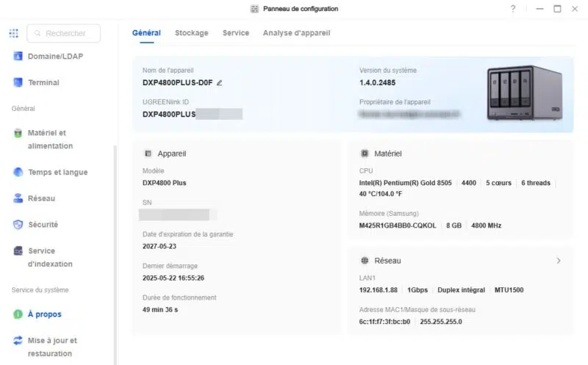Click uptime value 49 min 36 s
The width and height of the screenshot is (588, 365).
[x=160, y=309]
